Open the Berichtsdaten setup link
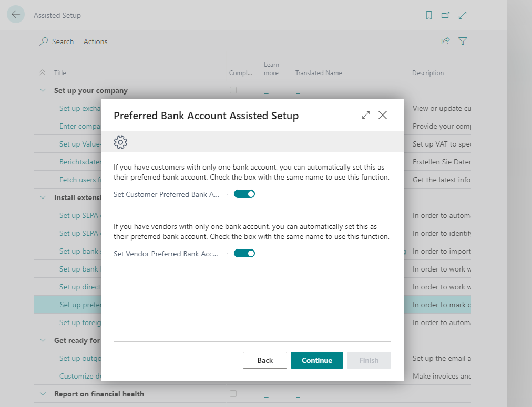This screenshot has width=532, height=407. click(x=79, y=162)
